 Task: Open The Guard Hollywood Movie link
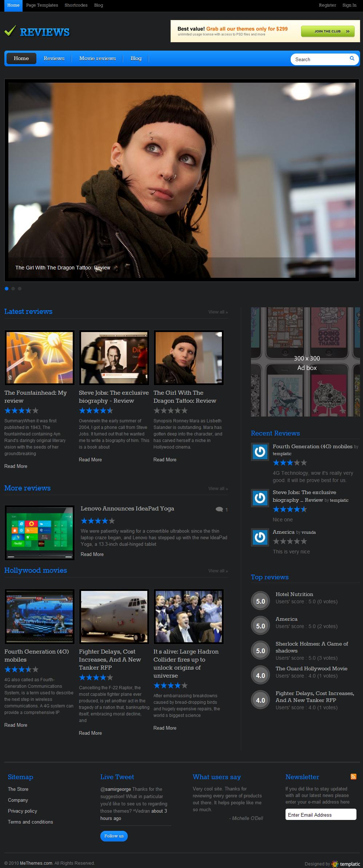point(311,668)
